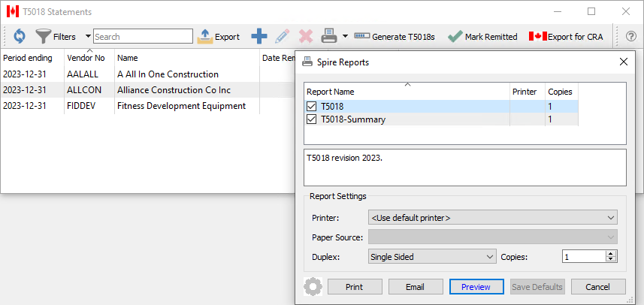Screen dimensions: 644x305
Task: Select the Alliance Construction Co Inc row
Action: [x=148, y=90]
